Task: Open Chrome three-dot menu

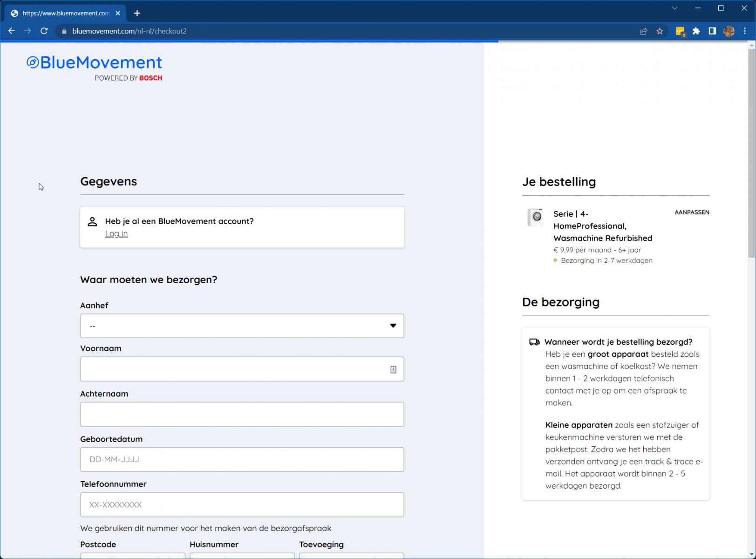Action: pos(745,31)
